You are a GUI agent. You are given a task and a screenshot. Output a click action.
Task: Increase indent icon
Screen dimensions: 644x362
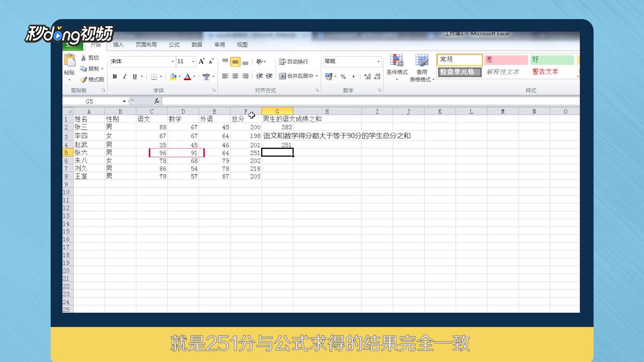[269, 76]
